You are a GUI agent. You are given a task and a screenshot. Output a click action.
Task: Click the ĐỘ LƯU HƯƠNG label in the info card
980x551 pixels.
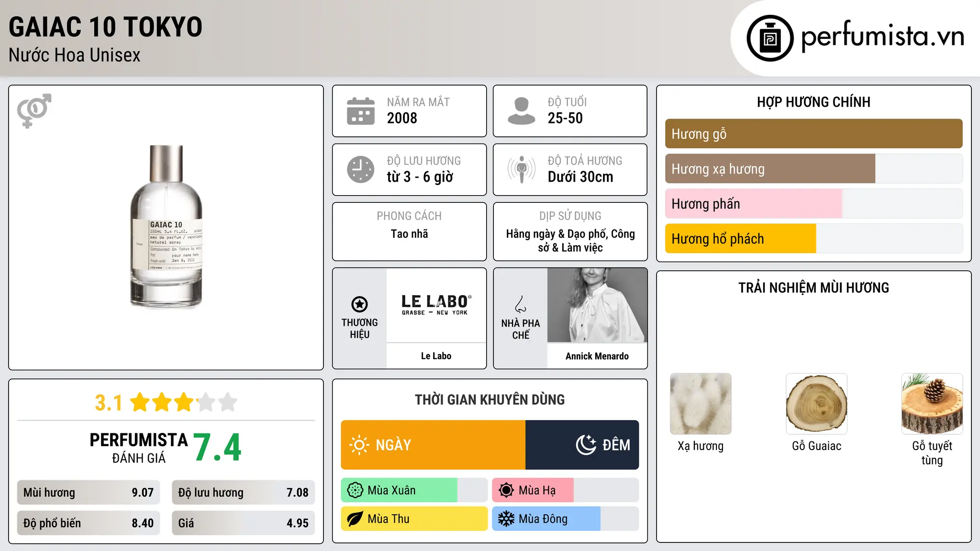click(x=424, y=161)
